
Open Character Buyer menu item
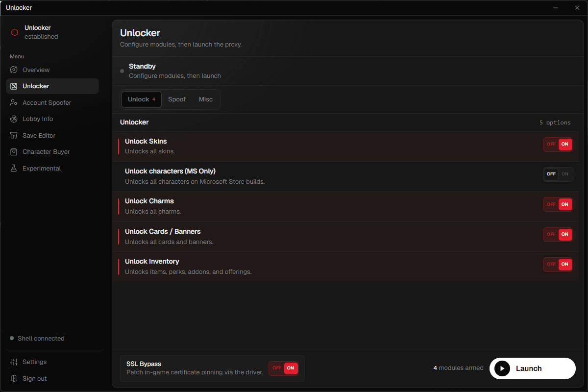(x=52, y=152)
